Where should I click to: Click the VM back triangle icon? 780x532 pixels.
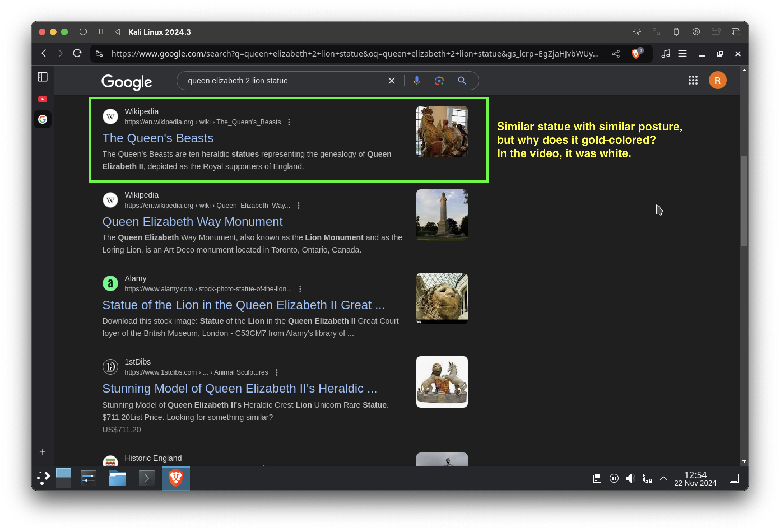pyautogui.click(x=117, y=32)
